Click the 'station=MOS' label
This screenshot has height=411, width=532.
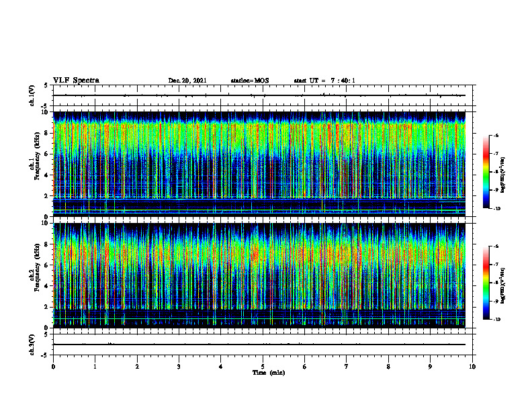pos(250,81)
